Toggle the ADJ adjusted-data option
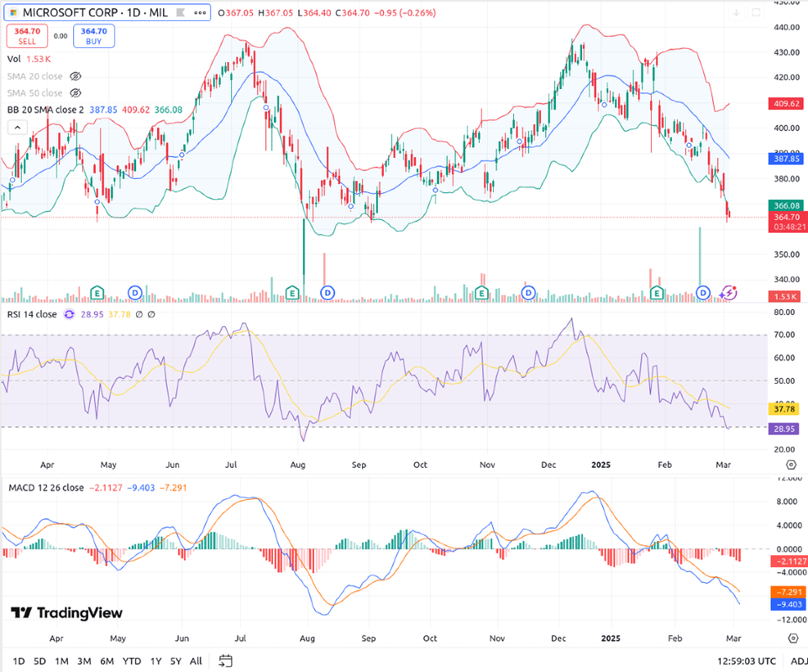 [799, 661]
